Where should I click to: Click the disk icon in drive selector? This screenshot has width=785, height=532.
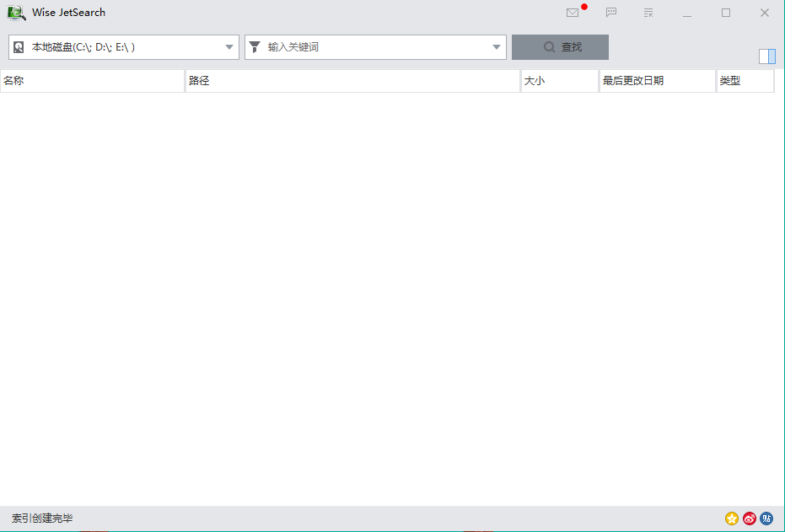pos(19,47)
